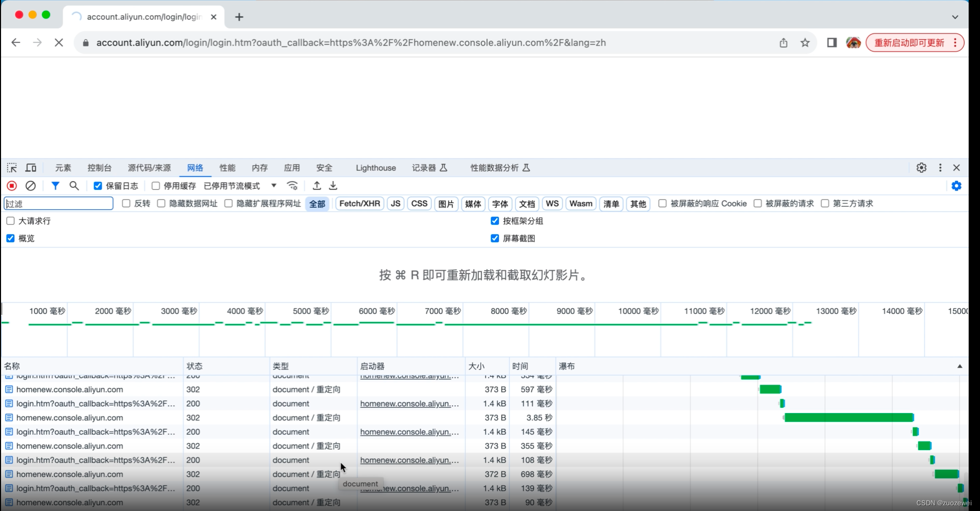Click the address bar URL

click(x=351, y=43)
